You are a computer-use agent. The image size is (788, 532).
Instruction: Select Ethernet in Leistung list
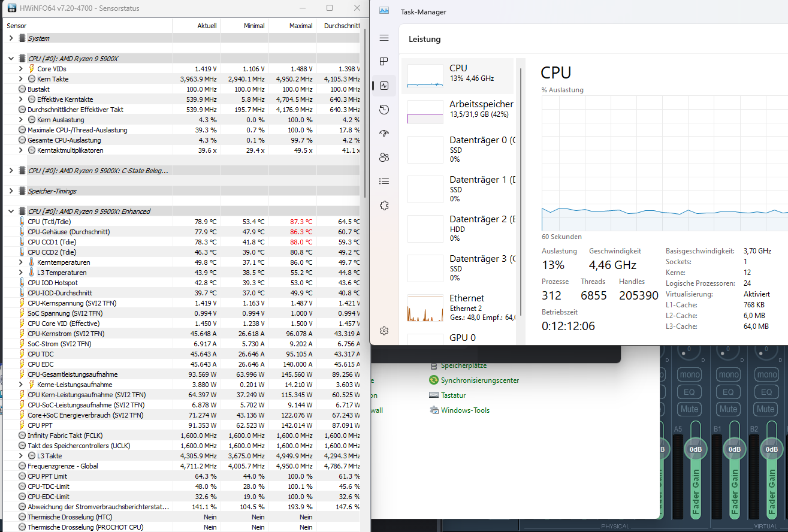(458, 307)
